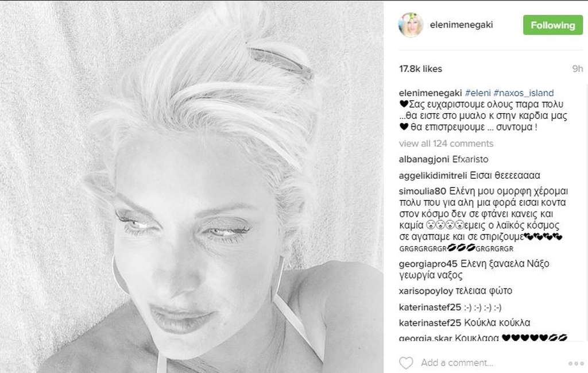Open katerinastef25 on the Κούκλα comment
Image resolution: width=588 pixels, height=373 pixels.
430,323
